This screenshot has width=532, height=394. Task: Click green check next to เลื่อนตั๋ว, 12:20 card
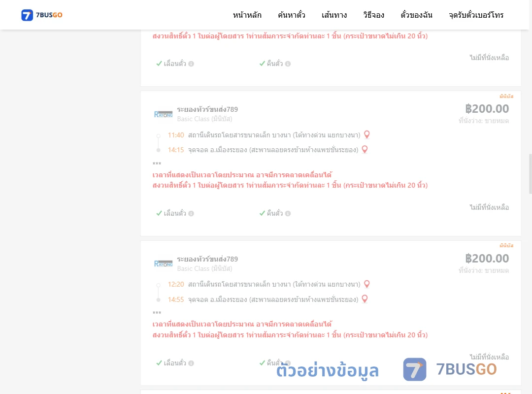tap(159, 363)
